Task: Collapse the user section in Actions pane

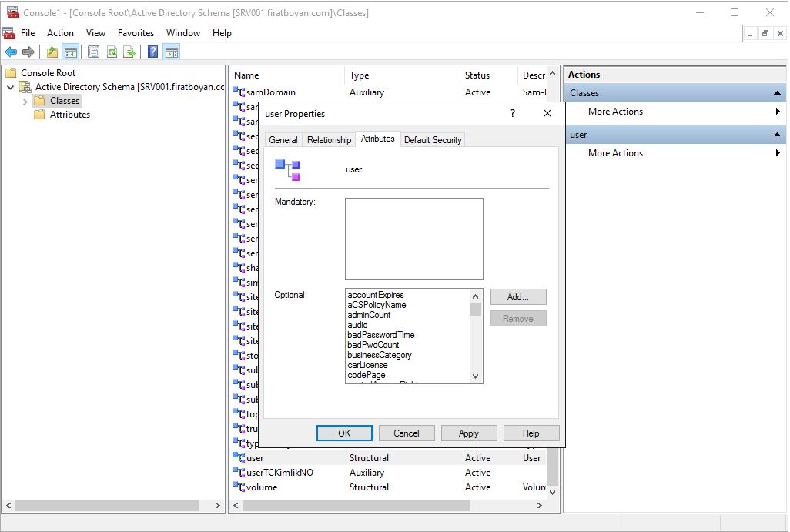Action: point(777,135)
